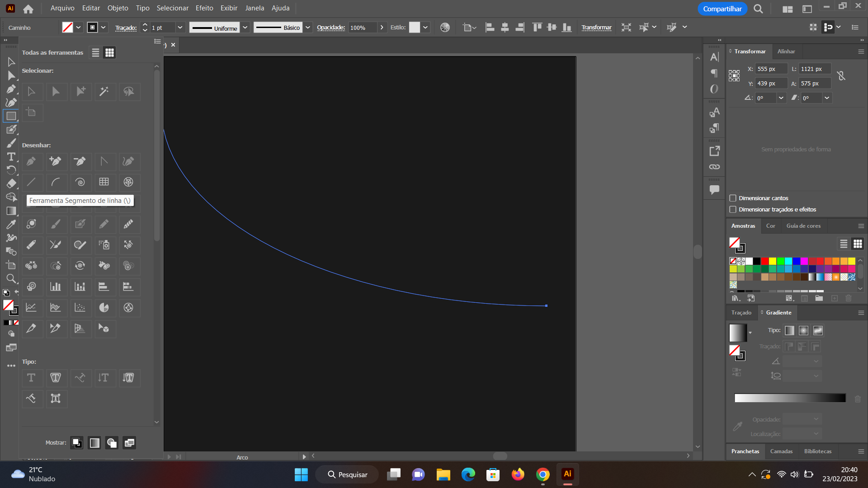Image resolution: width=868 pixels, height=488 pixels.
Task: Click horizontal align center icon in control bar
Action: (x=505, y=28)
